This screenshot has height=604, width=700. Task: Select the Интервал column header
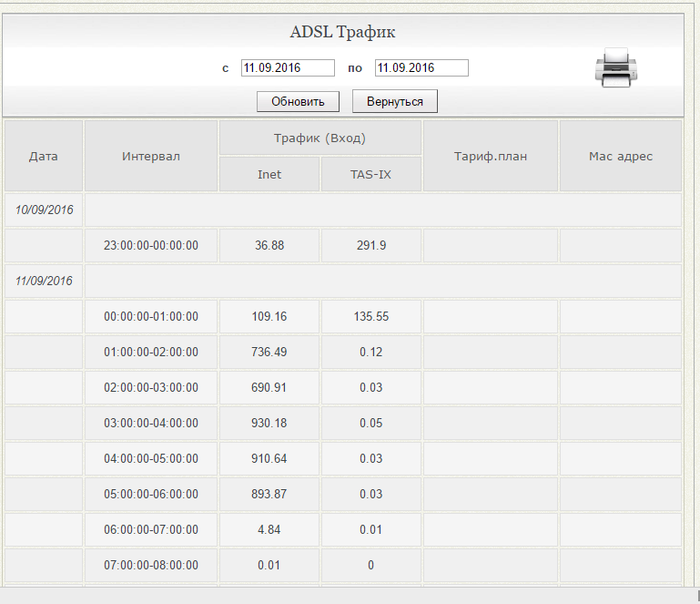click(151, 156)
